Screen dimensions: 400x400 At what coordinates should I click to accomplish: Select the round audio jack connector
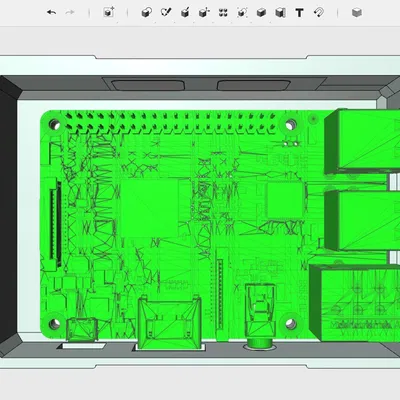[x=260, y=316]
